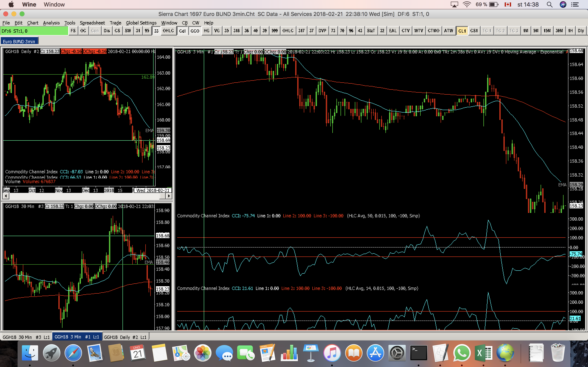The image size is (588, 367).
Task: Open Terminal from the Dock
Action: click(x=418, y=353)
